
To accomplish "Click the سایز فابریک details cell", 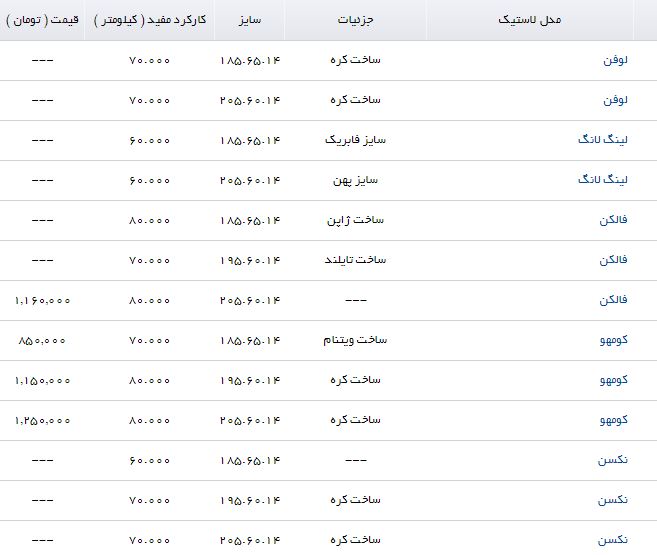I will pos(355,140).
